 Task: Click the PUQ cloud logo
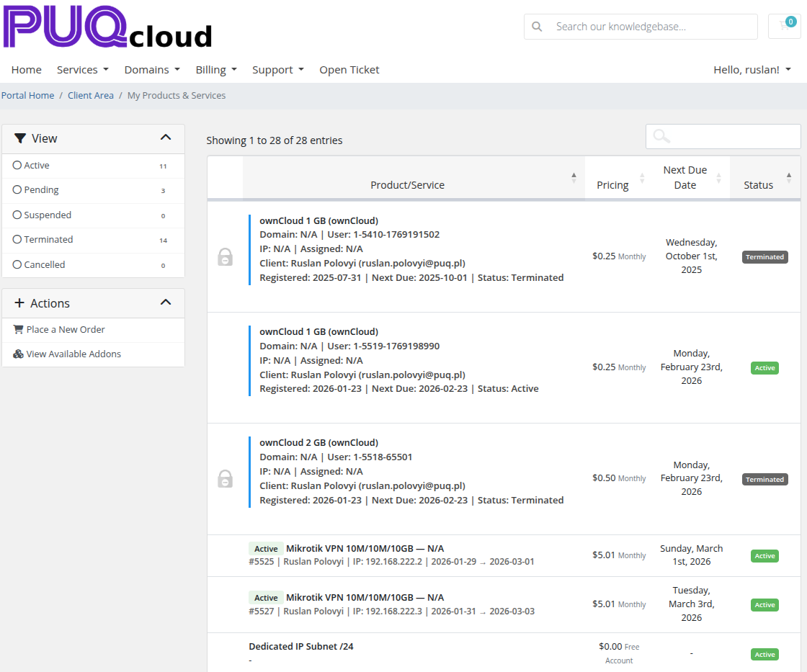108,27
